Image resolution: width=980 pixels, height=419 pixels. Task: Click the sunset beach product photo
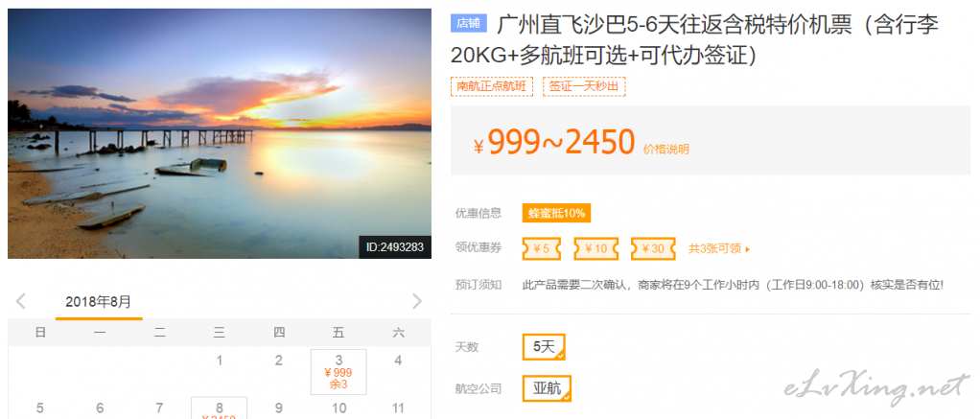point(220,133)
